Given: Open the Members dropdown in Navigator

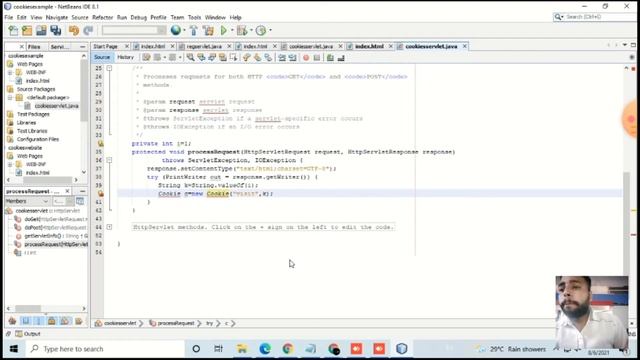Looking at the screenshot, I should click(27, 201).
